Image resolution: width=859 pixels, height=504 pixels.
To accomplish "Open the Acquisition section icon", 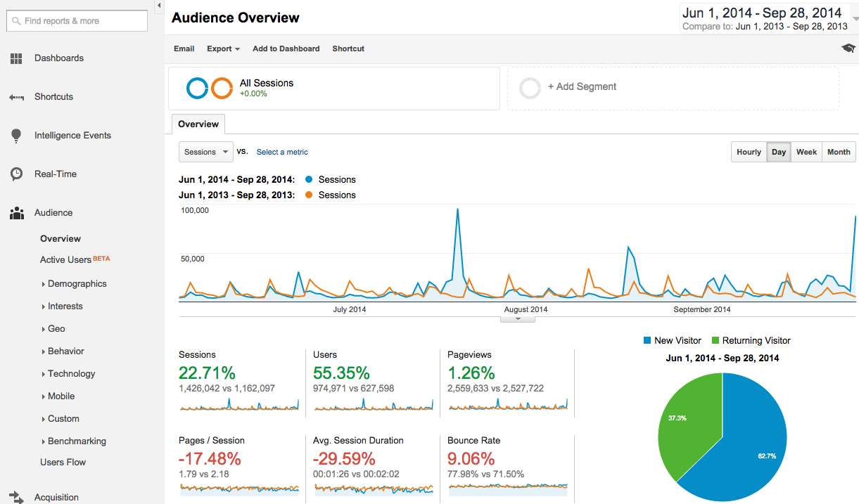I will tap(15, 496).
